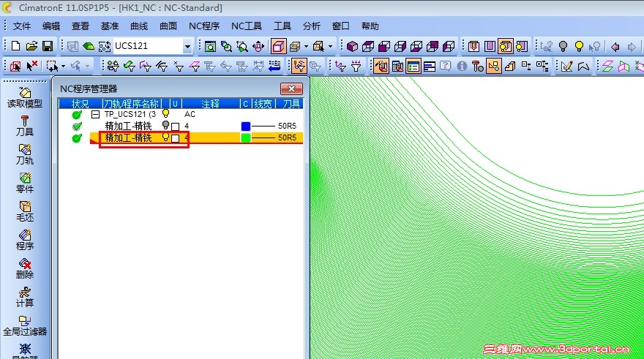Click the clear selection cursor icon
This screenshot has width=644, height=359.
[x=31, y=66]
